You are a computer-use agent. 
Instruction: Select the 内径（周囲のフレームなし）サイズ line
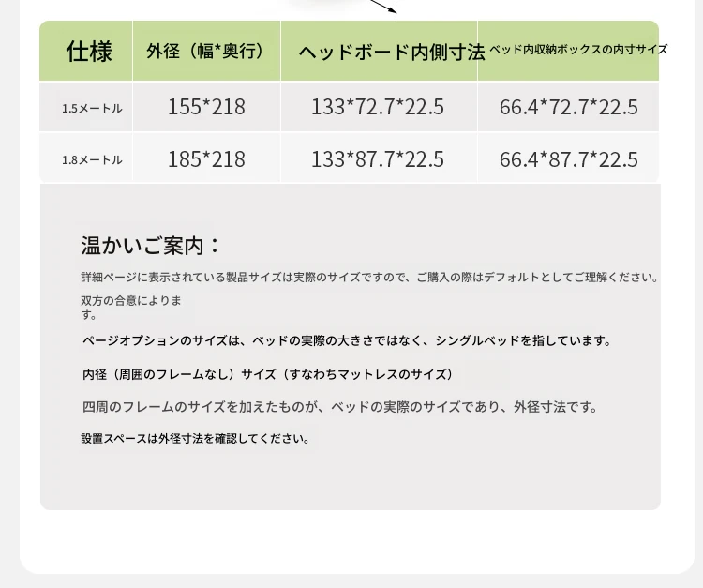coord(268,374)
